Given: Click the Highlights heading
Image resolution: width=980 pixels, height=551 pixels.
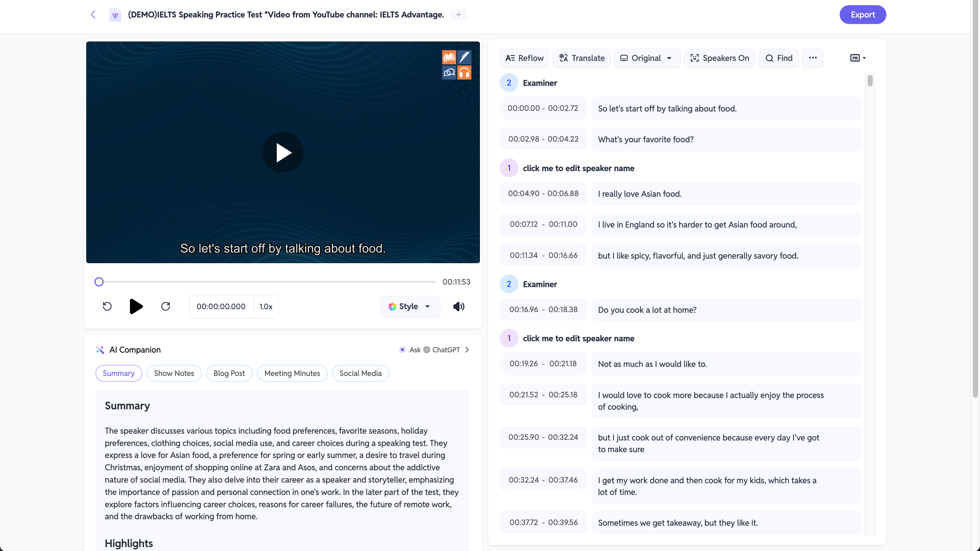Looking at the screenshot, I should pyautogui.click(x=129, y=544).
